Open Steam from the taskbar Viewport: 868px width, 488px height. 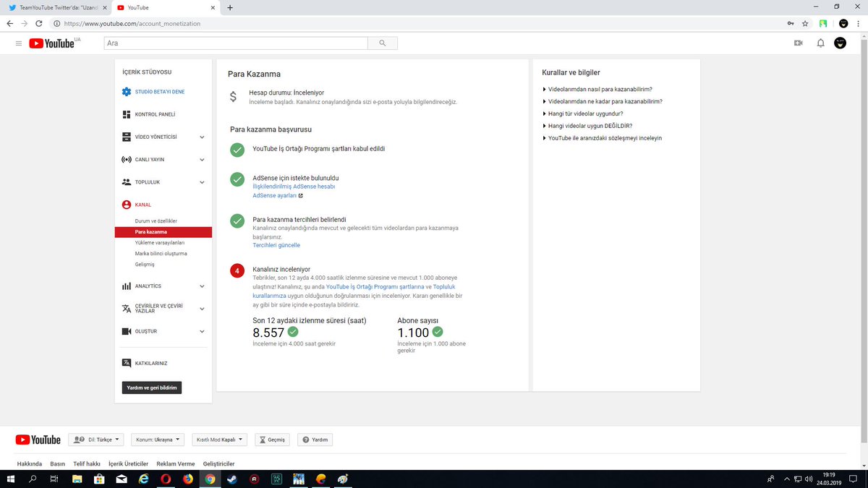(232, 479)
